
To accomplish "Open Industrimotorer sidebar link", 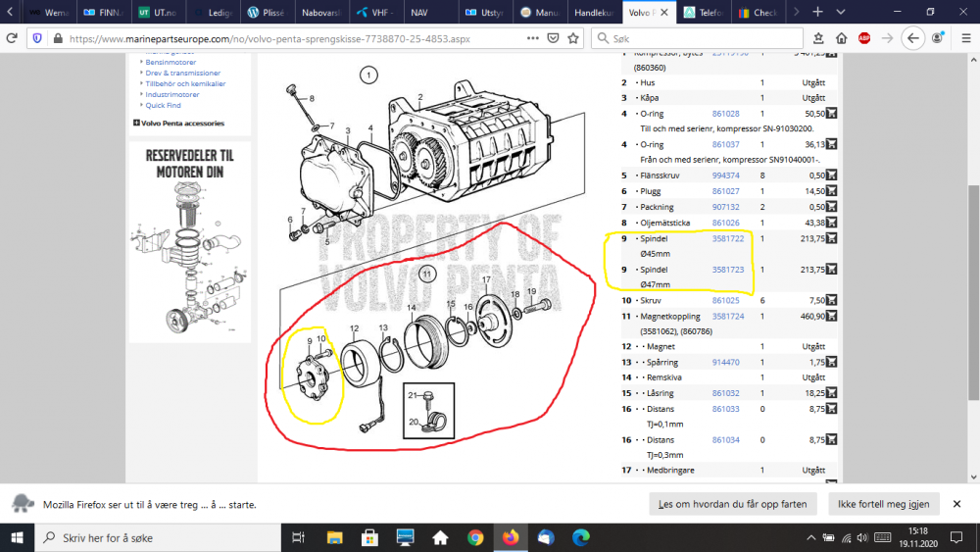I will pos(171,94).
